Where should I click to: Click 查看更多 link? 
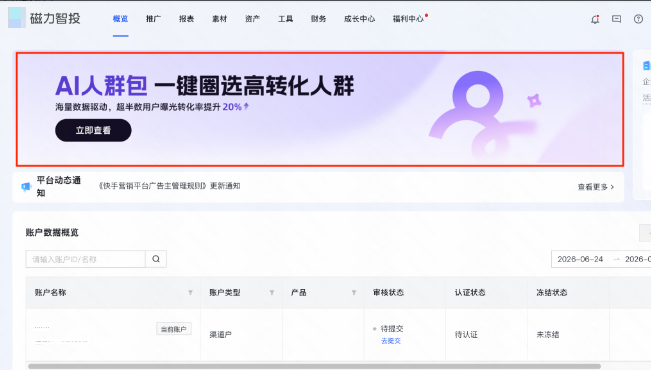[x=595, y=187]
